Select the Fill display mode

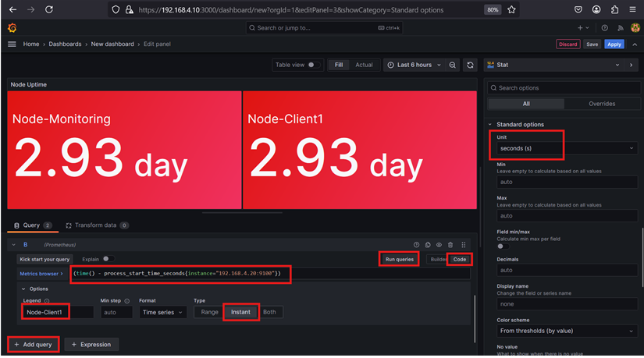coord(339,65)
